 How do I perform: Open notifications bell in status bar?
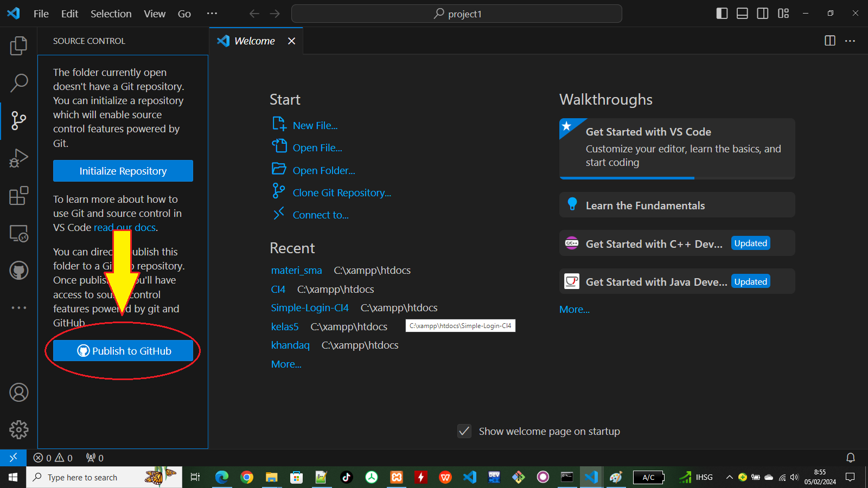[851, 458]
